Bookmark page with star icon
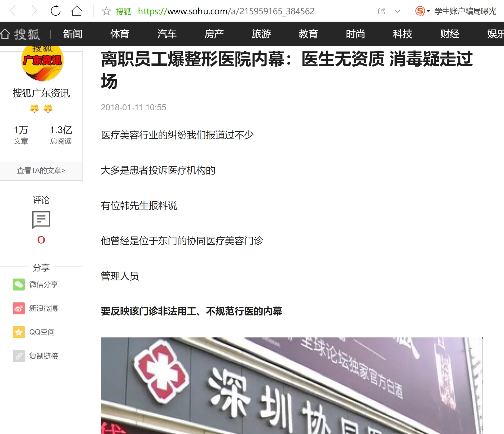The height and width of the screenshot is (434, 504). coord(106,11)
